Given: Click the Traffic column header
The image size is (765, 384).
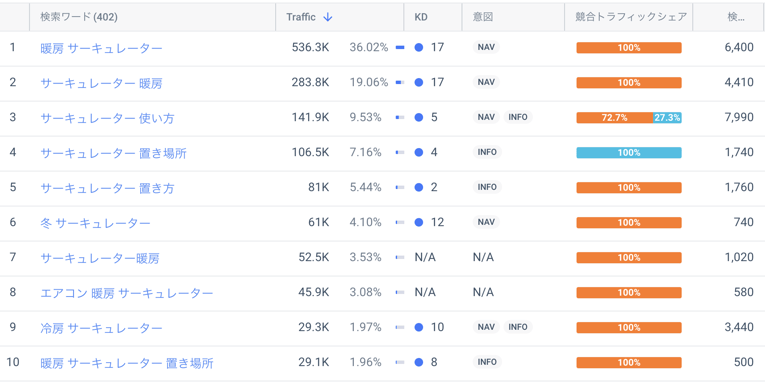Looking at the screenshot, I should (301, 17).
